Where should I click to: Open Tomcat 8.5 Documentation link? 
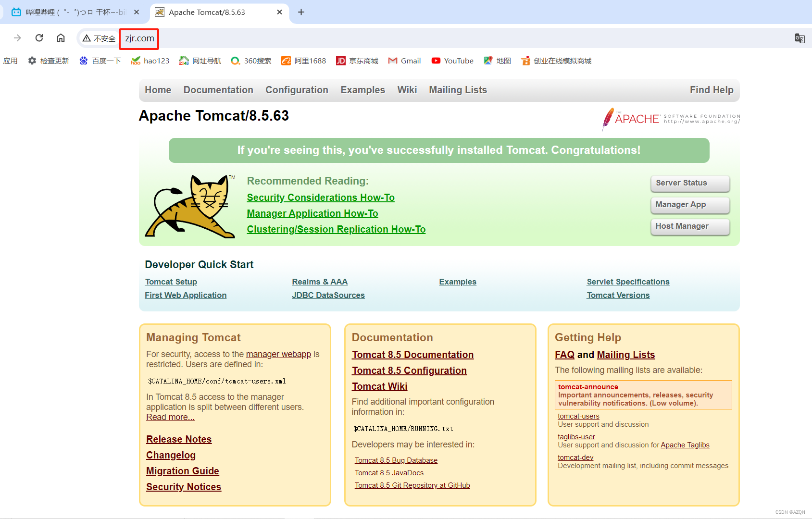[412, 355]
